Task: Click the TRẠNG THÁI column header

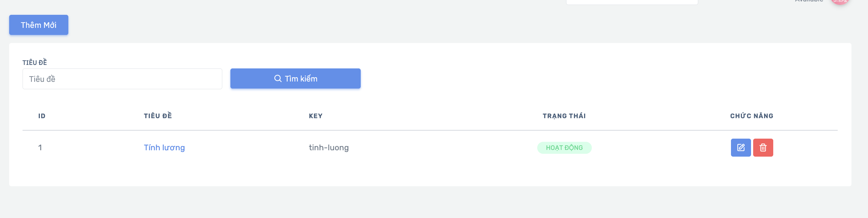Action: click(x=564, y=116)
